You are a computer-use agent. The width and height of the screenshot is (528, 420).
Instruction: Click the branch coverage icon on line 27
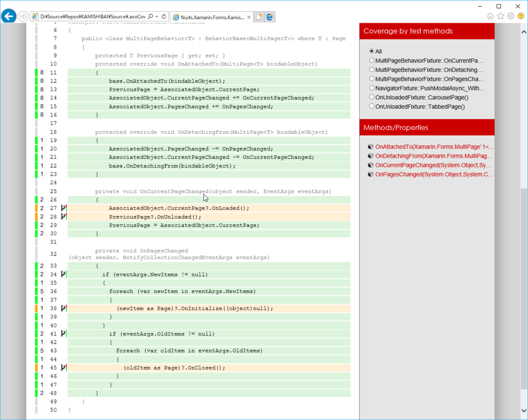(x=63, y=208)
